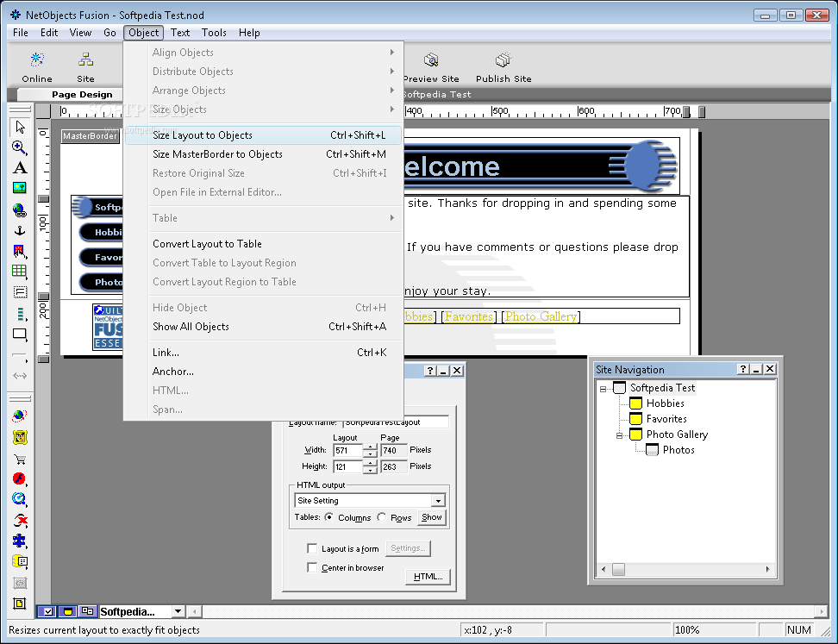The height and width of the screenshot is (644, 838).
Task: Select the blue puzzle-piece Plug-in tool
Action: 20,541
